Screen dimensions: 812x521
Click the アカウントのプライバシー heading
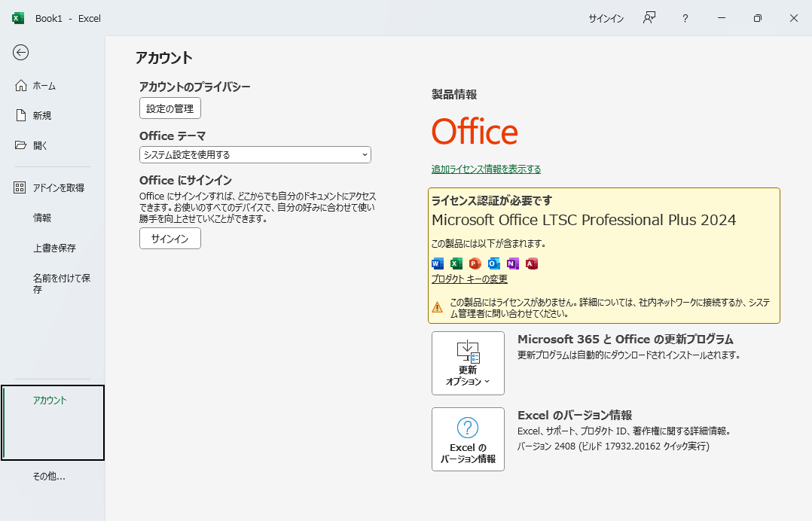click(194, 87)
